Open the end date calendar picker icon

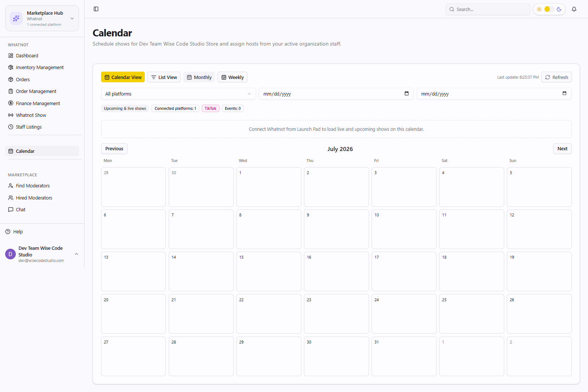(564, 93)
